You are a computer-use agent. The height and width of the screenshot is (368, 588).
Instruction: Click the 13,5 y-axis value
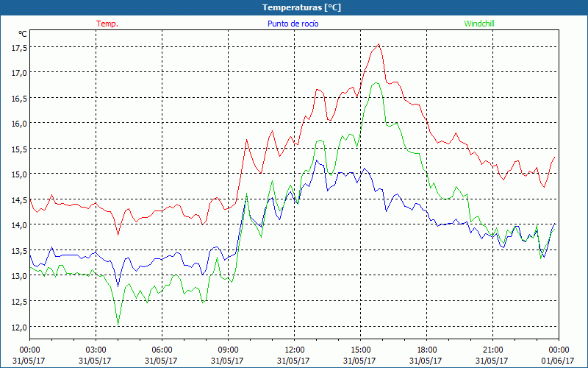[20, 251]
